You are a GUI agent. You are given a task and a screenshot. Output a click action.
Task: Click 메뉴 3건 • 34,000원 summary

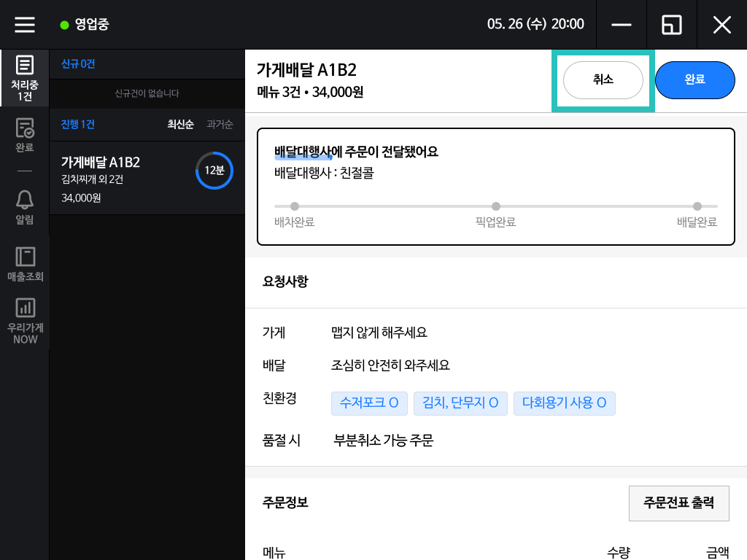pyautogui.click(x=310, y=92)
